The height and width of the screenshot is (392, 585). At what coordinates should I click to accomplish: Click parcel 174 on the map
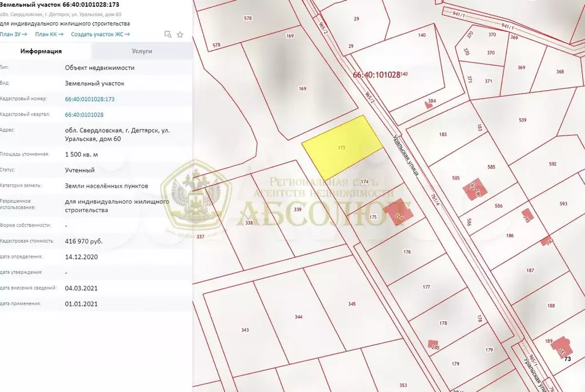point(365,182)
